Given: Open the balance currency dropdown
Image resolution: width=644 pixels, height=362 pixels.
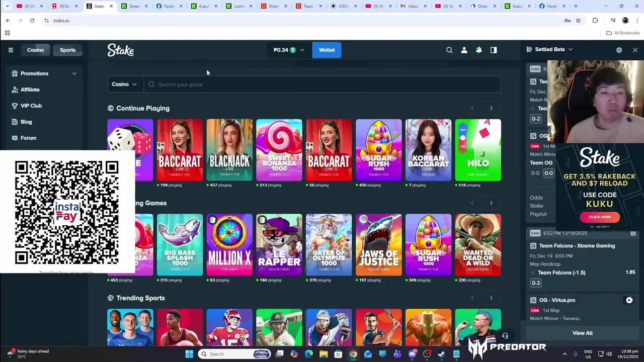Looking at the screenshot, I should coord(289,50).
